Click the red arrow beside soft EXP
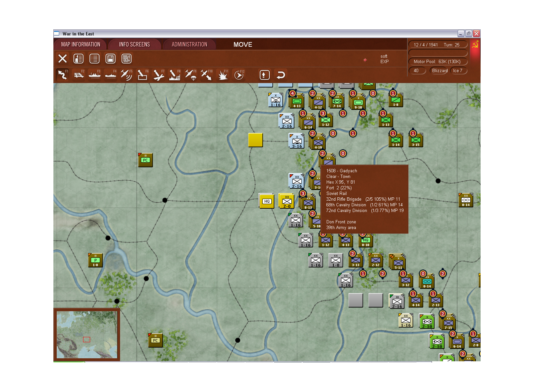Viewport: 534px width, 392px height. tap(365, 60)
